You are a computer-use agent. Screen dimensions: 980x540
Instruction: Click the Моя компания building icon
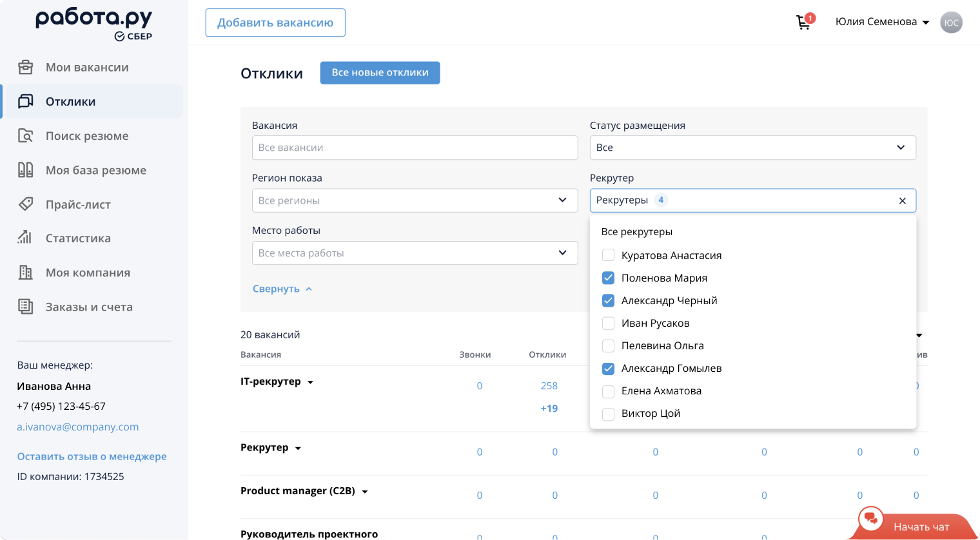pyautogui.click(x=26, y=273)
